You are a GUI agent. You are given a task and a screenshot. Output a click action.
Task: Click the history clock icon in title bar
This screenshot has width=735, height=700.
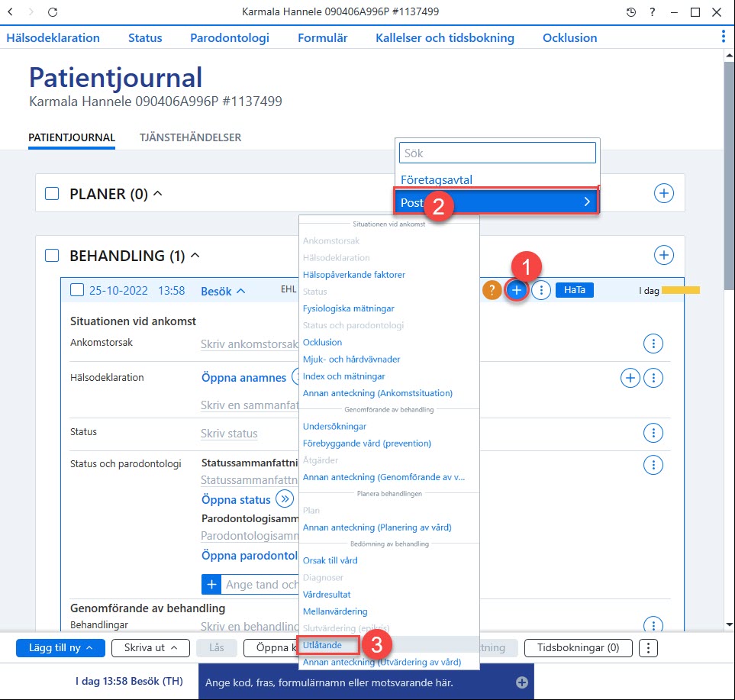(631, 12)
